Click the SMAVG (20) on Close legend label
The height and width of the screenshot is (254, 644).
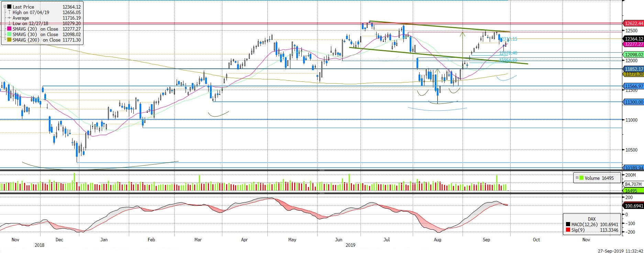click(35, 29)
